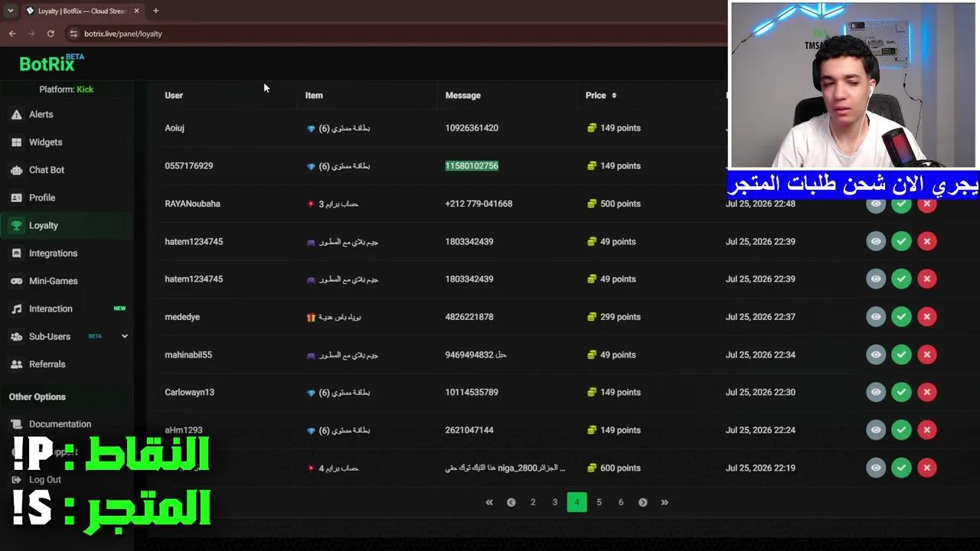Screen dimensions: 980x551
Task: Click message 4826221878
Action: (469, 317)
